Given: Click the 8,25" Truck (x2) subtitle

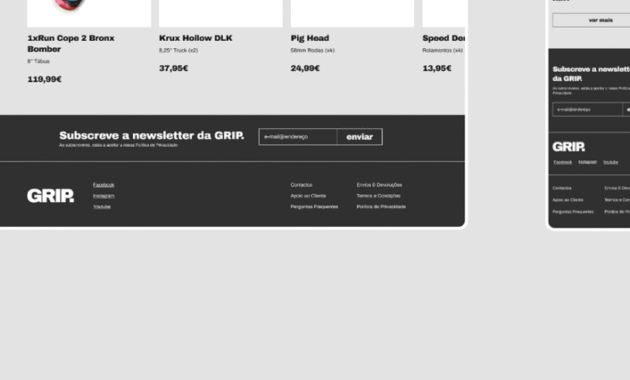Looking at the screenshot, I should (x=178, y=50).
